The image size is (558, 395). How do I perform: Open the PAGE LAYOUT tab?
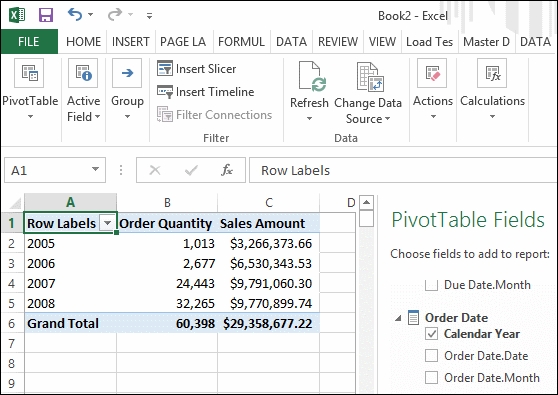pos(183,42)
